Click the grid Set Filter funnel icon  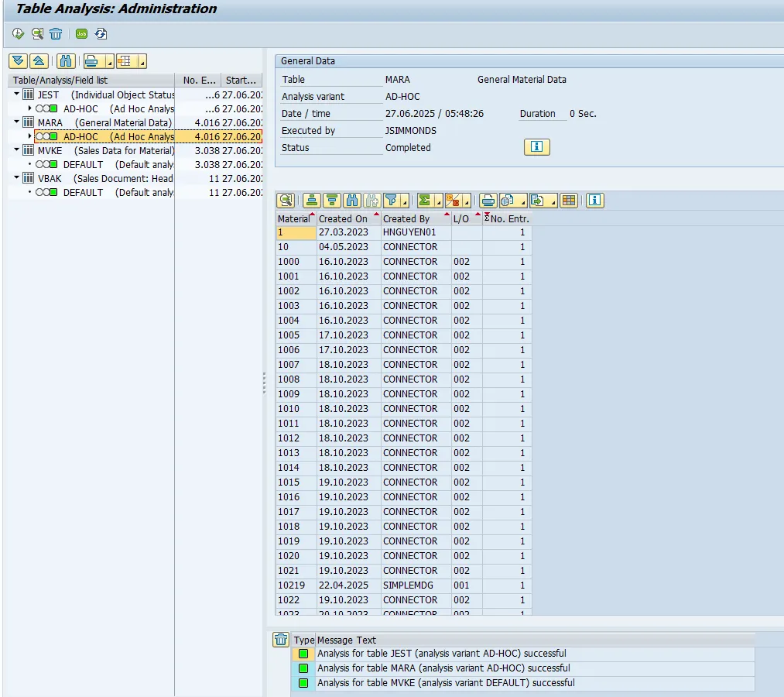[391, 201]
